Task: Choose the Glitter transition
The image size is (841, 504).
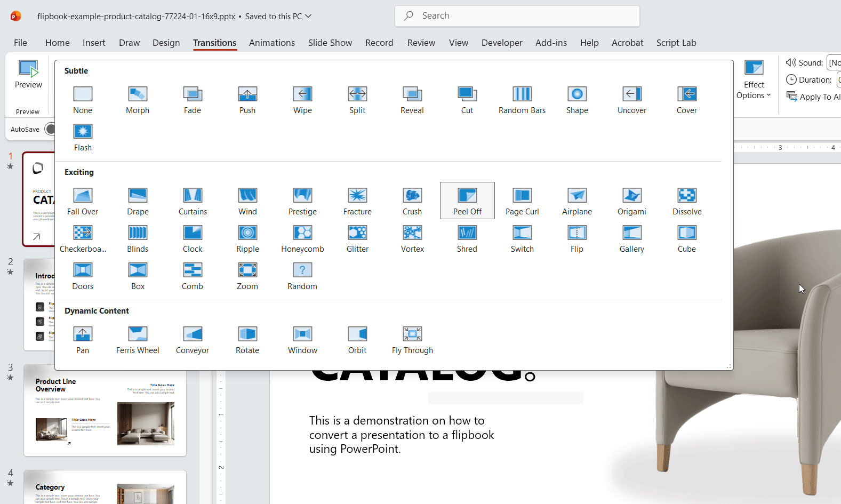Action: [x=357, y=238]
